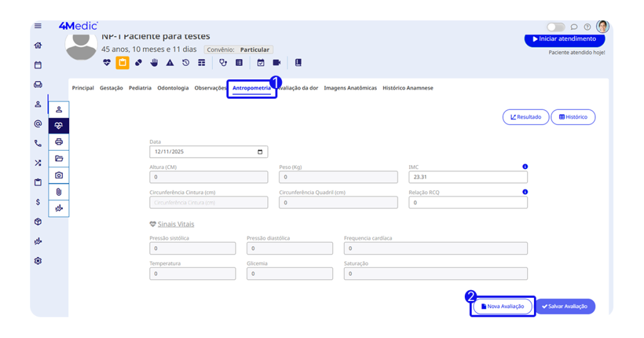Viewport: 644px width, 338px height.
Task: Switch to the Odontologia tab
Action: pyautogui.click(x=173, y=89)
